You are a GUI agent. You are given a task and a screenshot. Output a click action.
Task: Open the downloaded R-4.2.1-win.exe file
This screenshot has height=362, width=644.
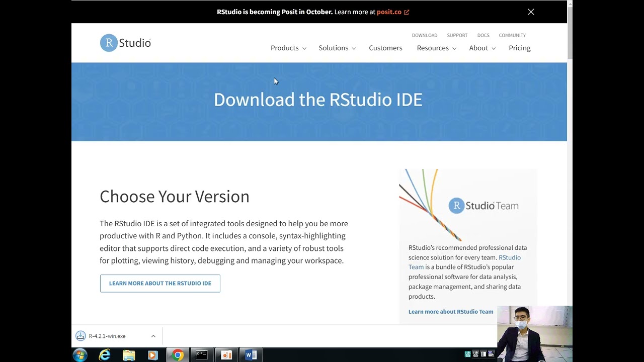pyautogui.click(x=107, y=336)
